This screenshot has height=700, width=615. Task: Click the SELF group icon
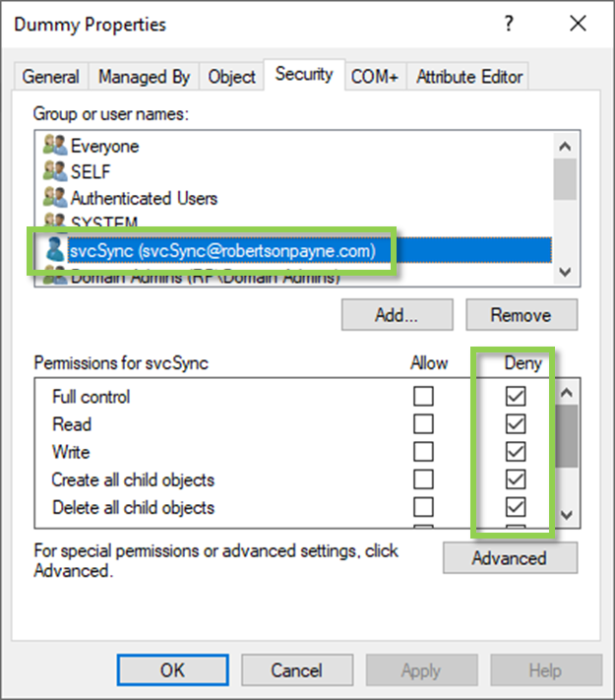pos(55,171)
